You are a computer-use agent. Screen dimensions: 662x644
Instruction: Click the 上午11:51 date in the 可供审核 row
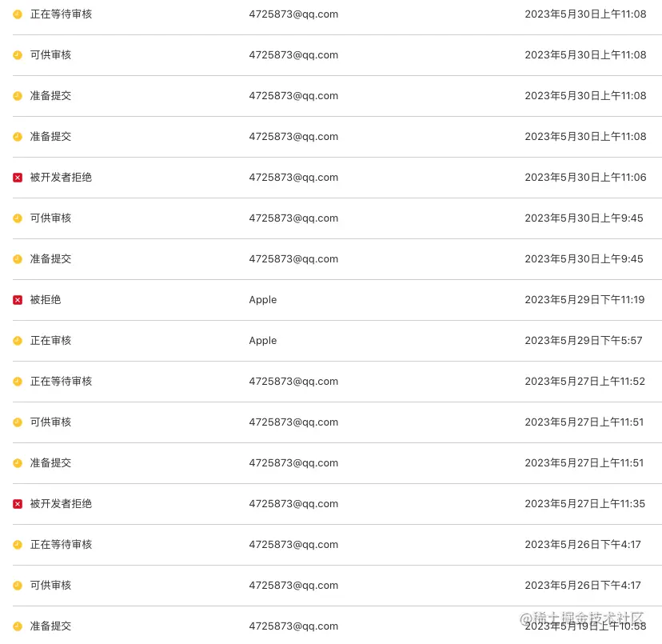click(x=584, y=422)
